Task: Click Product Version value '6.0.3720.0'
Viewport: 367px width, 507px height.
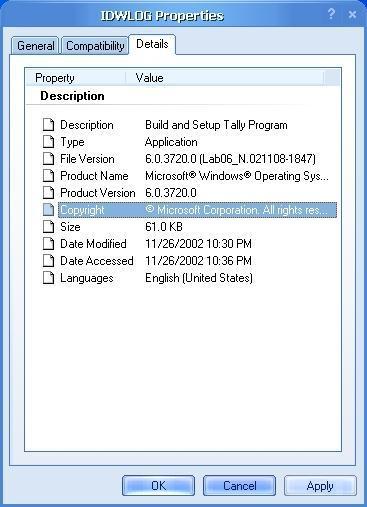Action: pyautogui.click(x=171, y=193)
